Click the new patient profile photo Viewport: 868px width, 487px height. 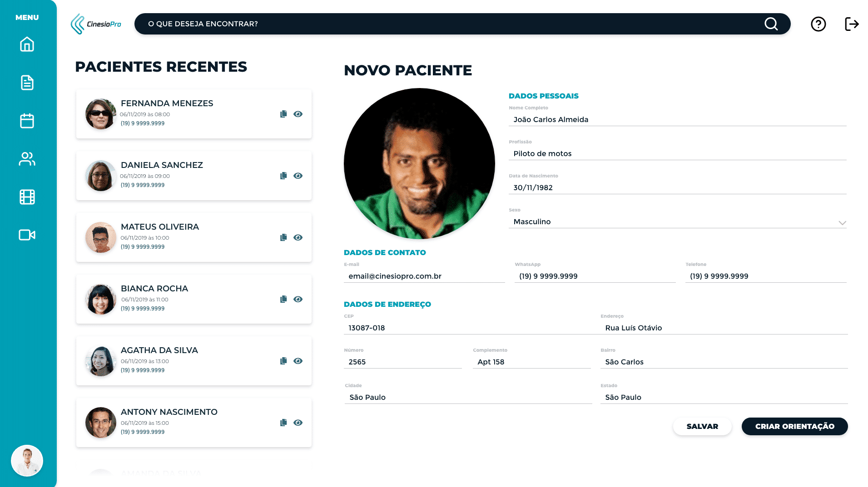pos(419,163)
